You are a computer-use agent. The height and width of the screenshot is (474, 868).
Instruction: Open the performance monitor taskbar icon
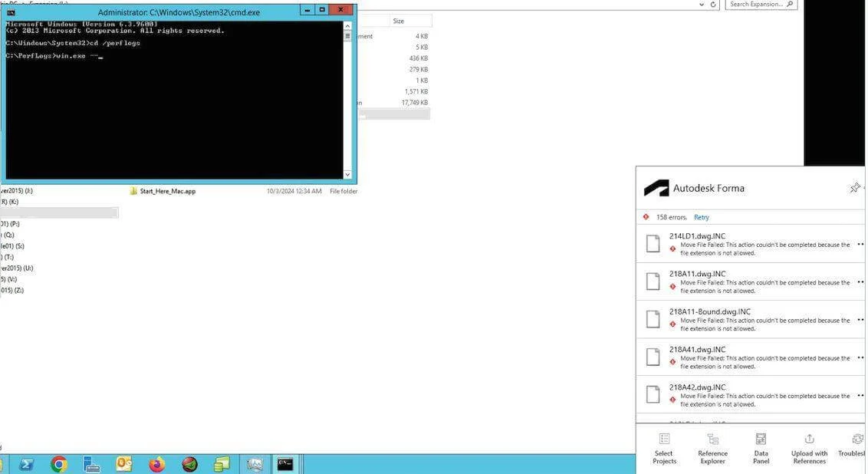coord(255,464)
